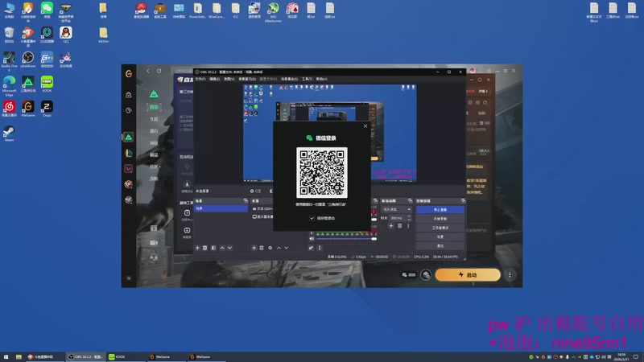
Task: Toggle the keep-logged-in checkbox under QR code
Action: [x=312, y=218]
